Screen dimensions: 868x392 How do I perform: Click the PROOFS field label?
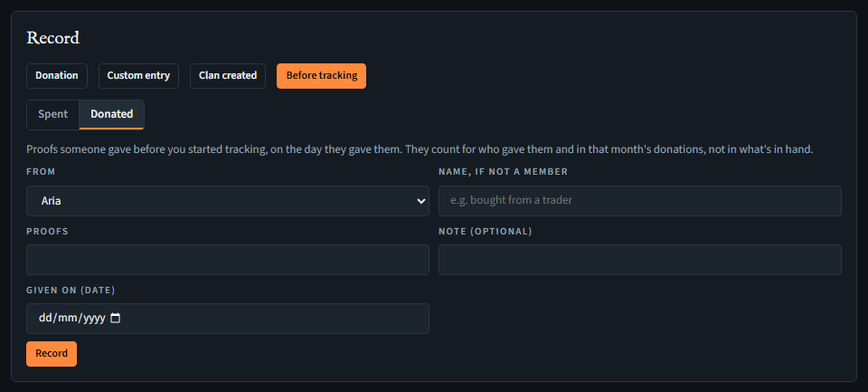pos(47,231)
